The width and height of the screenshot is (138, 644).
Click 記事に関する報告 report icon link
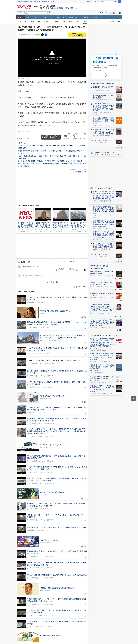23,138
